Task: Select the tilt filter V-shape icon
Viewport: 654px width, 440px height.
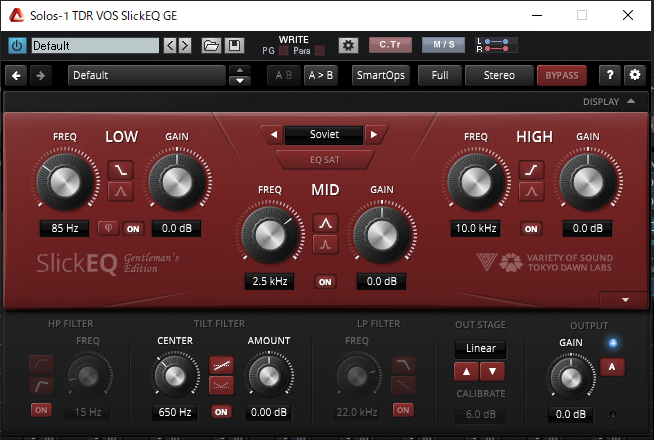Action: point(221,386)
